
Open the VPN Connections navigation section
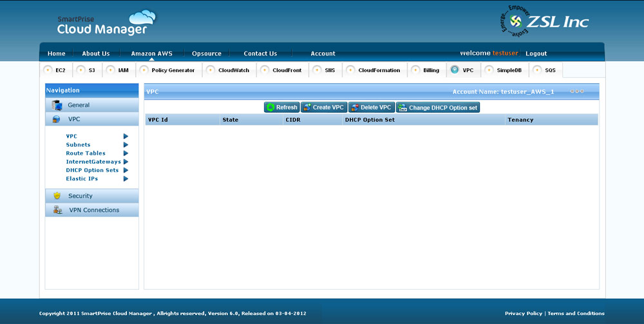(92, 210)
